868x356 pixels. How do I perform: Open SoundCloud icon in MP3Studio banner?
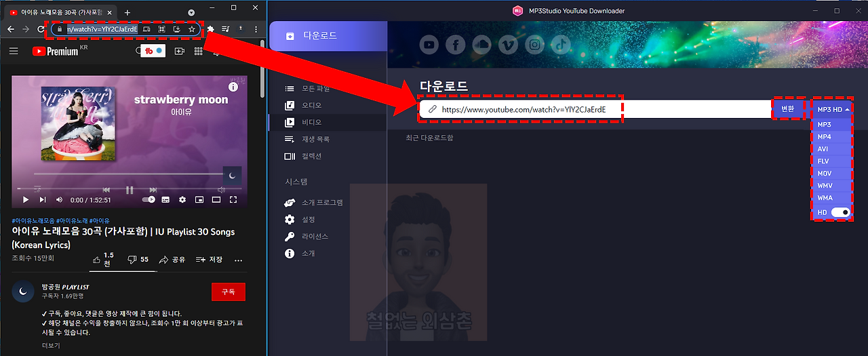pos(481,45)
